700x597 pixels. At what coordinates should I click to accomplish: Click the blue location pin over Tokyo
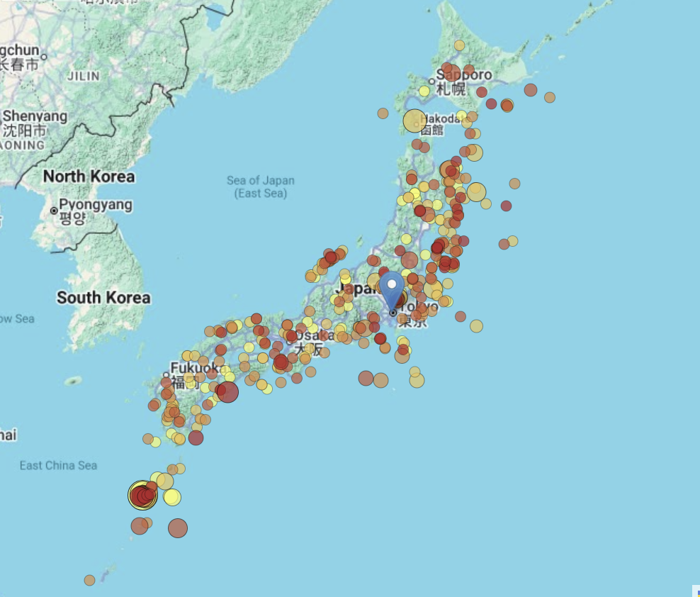click(392, 291)
